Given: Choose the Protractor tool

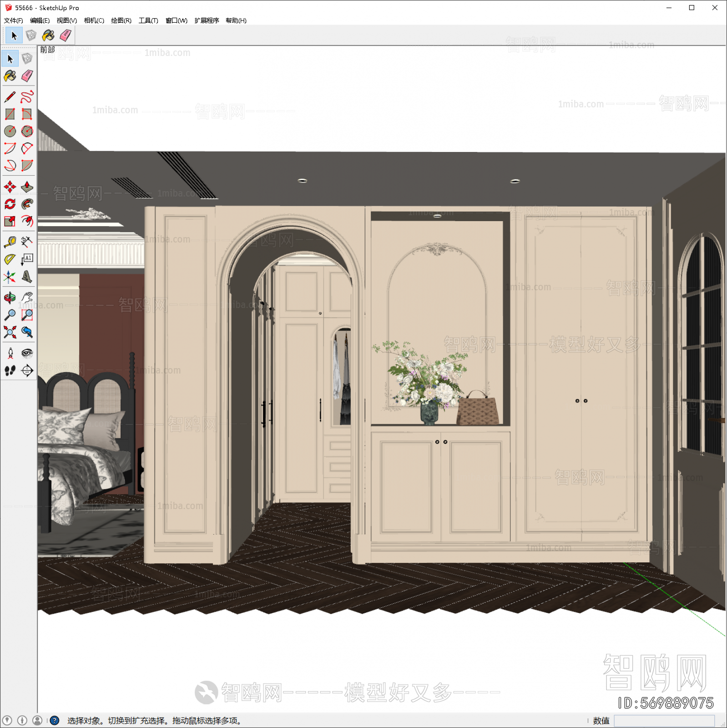Looking at the screenshot, I should pyautogui.click(x=10, y=259).
